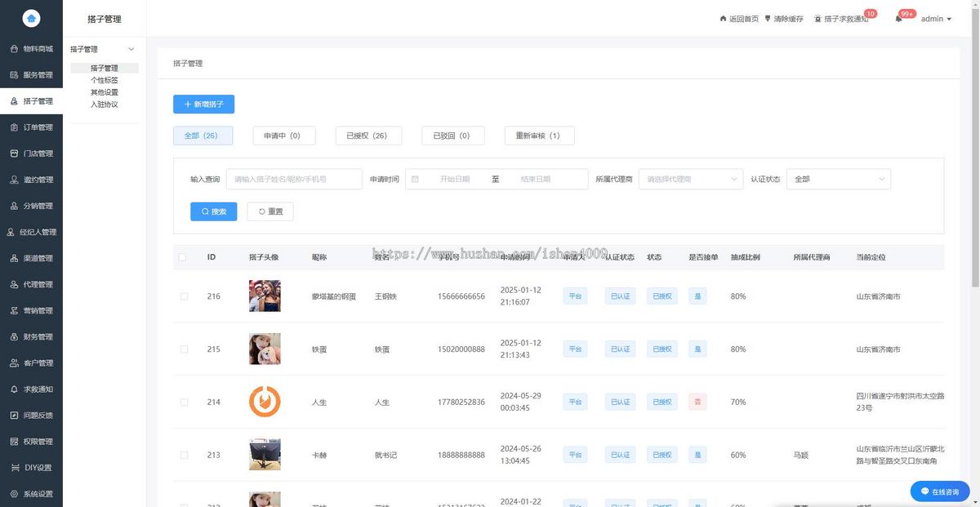Focus the 输入查询 search input field
Viewport: 980px width, 507px height.
coord(294,179)
